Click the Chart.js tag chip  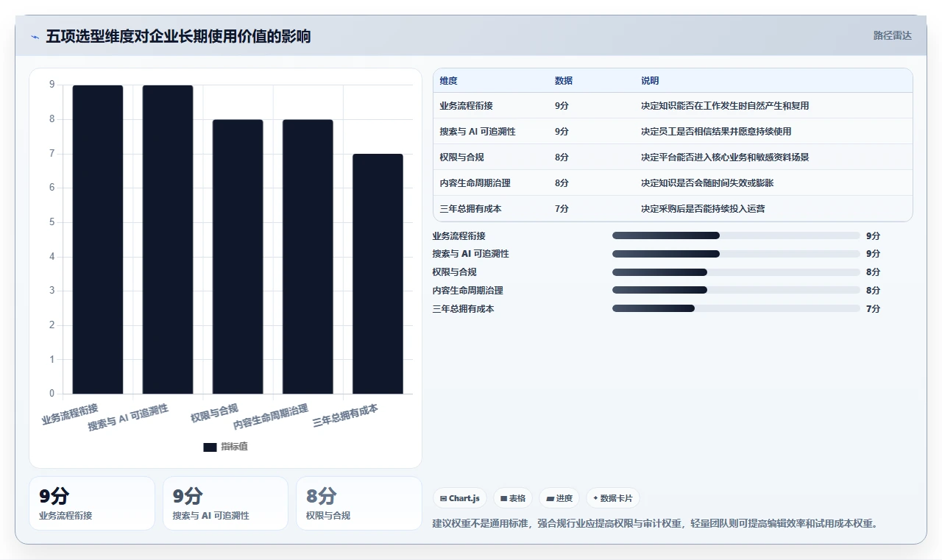coord(459,498)
